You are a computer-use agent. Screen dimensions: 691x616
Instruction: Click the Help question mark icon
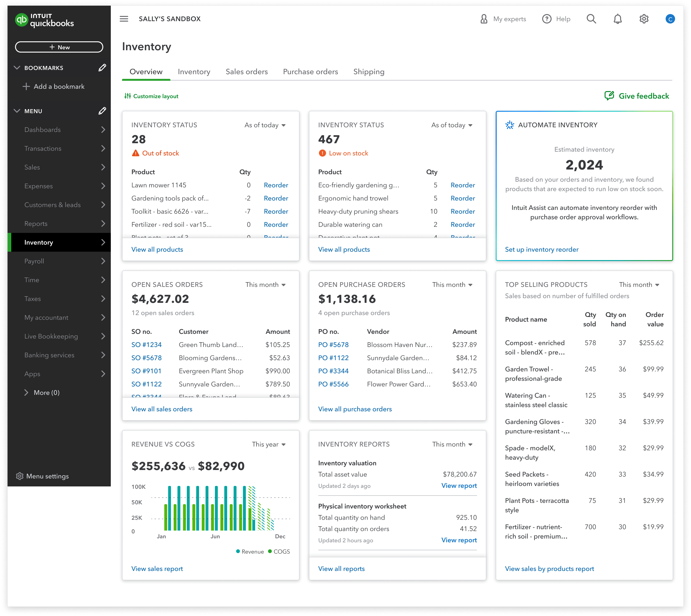(546, 19)
